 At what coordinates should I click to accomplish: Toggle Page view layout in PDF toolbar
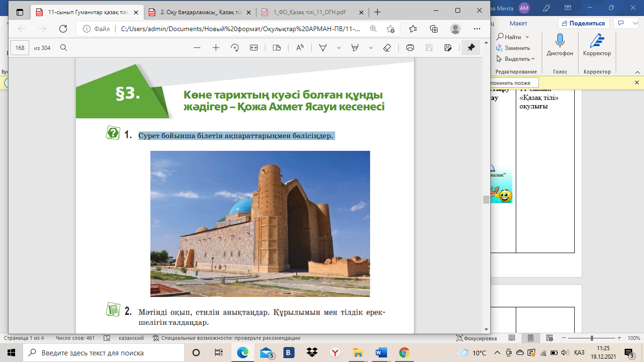[277, 48]
